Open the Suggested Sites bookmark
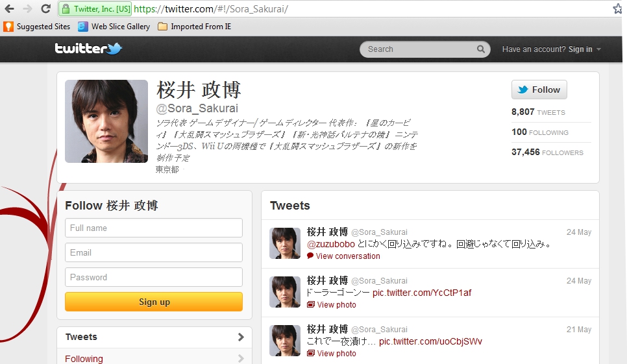The image size is (627, 364). [37, 27]
